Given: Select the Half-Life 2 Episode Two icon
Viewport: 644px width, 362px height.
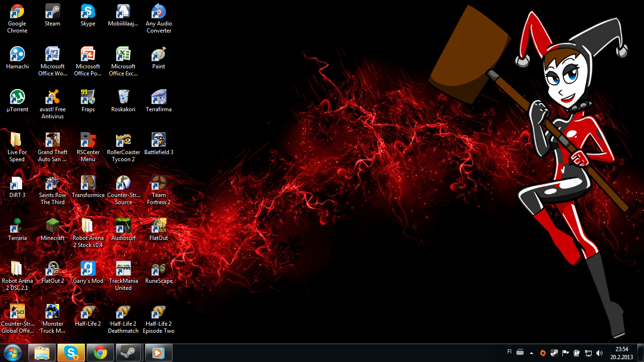Looking at the screenshot, I should [159, 319].
